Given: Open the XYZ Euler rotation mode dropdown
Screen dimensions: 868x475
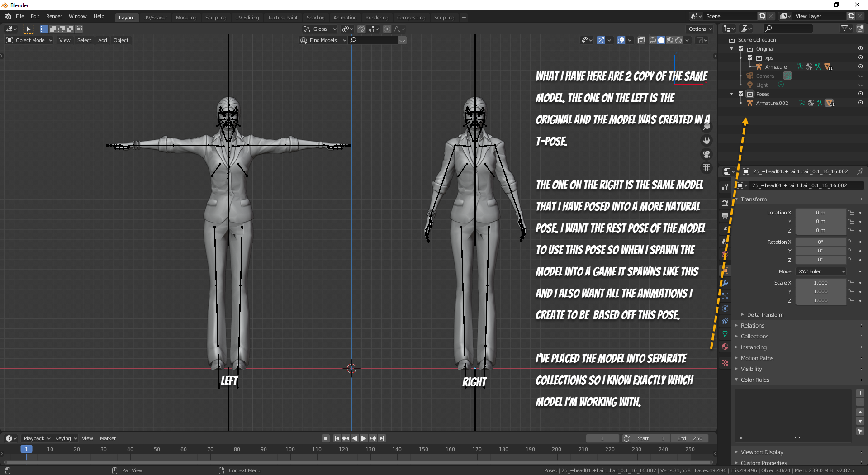Looking at the screenshot, I should 821,271.
